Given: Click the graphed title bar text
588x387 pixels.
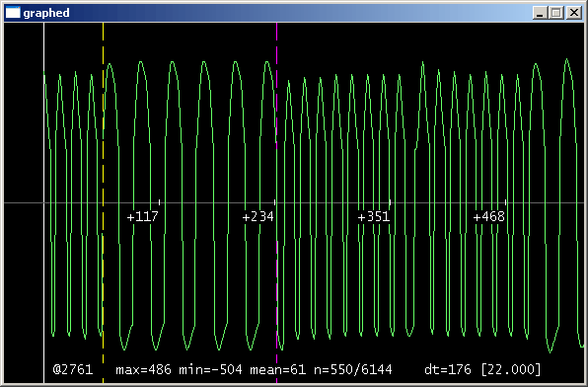Looking at the screenshot, I should 46,13.
